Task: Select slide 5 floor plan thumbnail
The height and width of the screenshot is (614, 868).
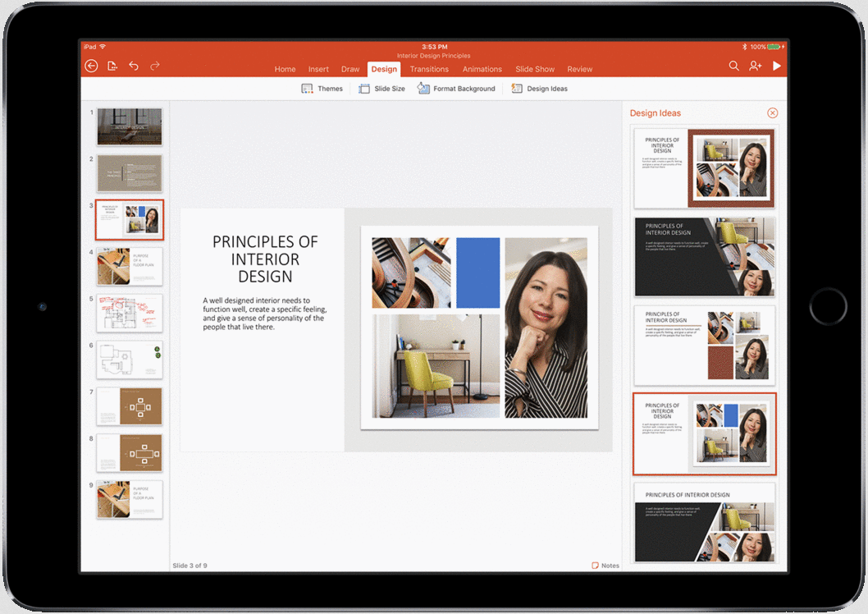Action: click(x=130, y=313)
